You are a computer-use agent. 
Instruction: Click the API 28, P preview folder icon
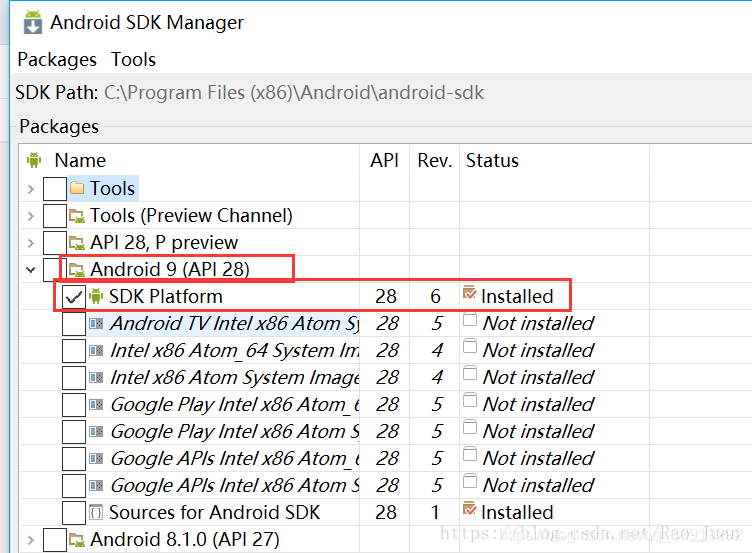[77, 243]
